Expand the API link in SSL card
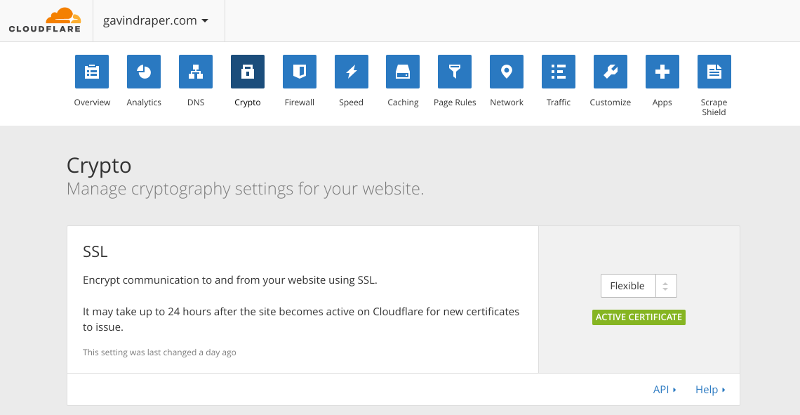800x415 pixels. [x=664, y=389]
